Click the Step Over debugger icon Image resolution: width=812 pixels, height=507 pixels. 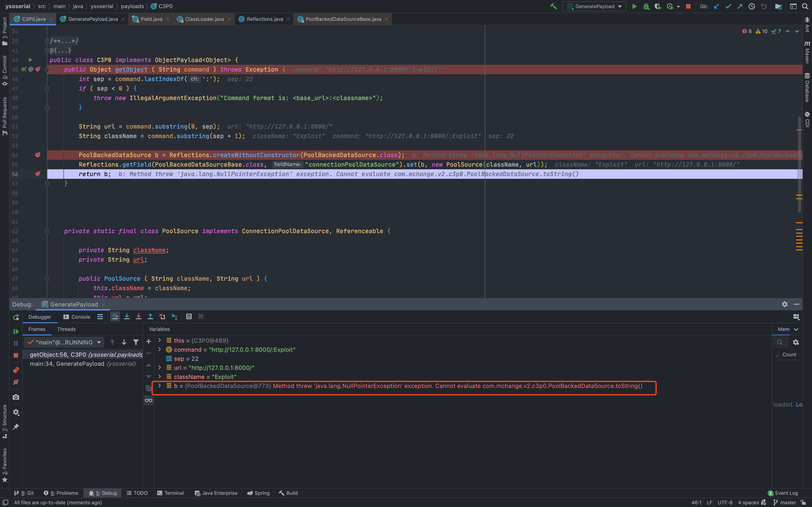(115, 317)
